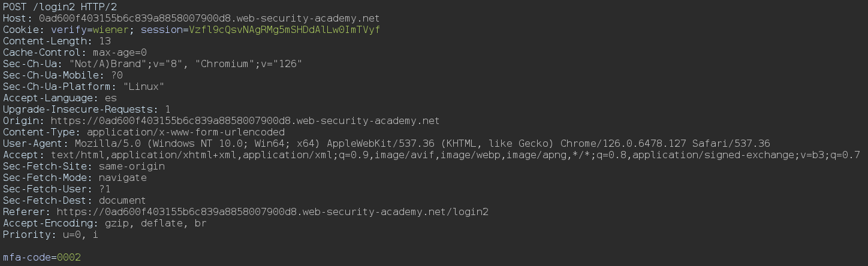Image resolution: width=868 pixels, height=266 pixels.
Task: Click the Accept-Language value es
Action: coord(110,98)
